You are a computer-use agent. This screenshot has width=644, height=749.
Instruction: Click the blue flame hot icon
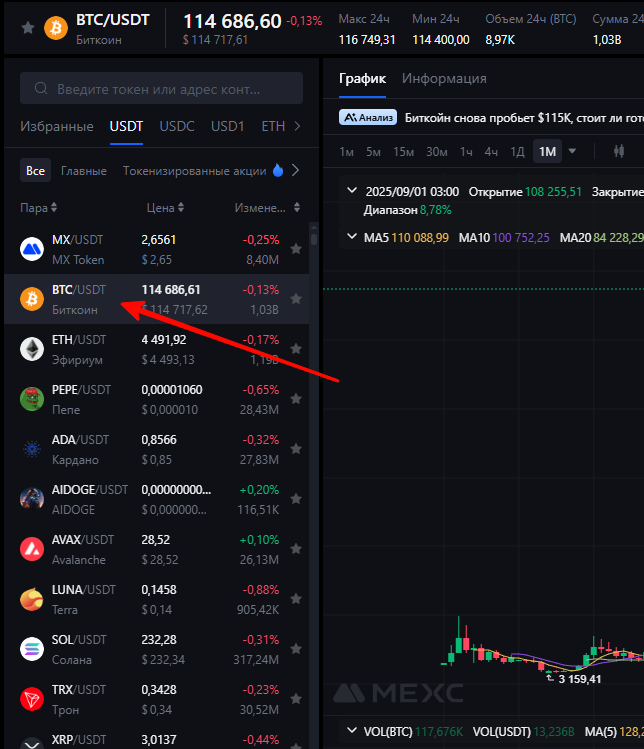(278, 170)
